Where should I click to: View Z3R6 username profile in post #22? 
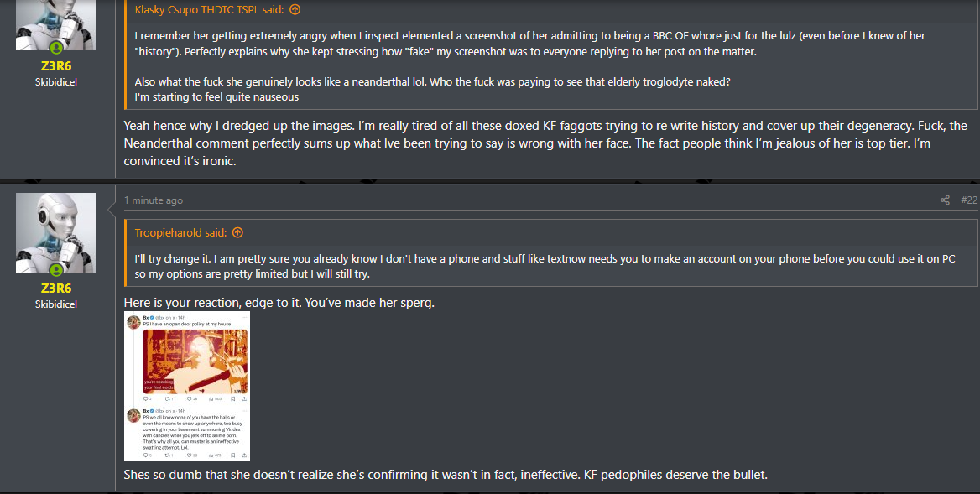pos(56,288)
